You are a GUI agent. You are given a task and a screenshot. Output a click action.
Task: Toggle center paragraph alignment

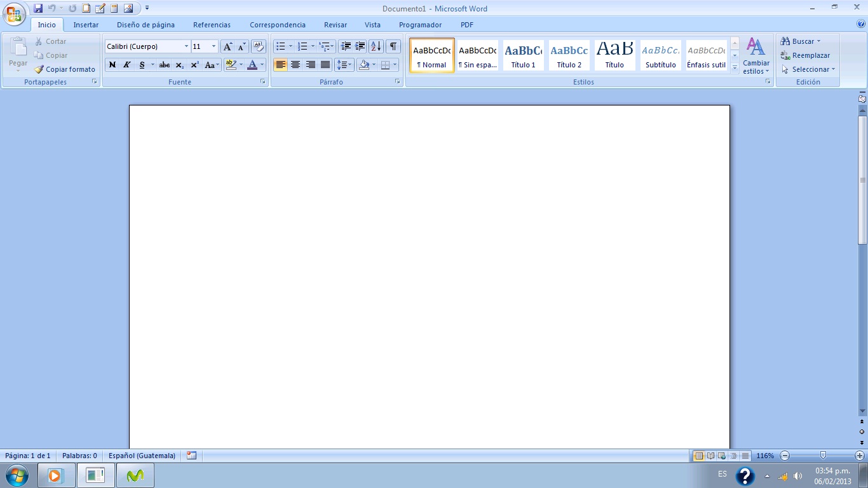(x=295, y=65)
